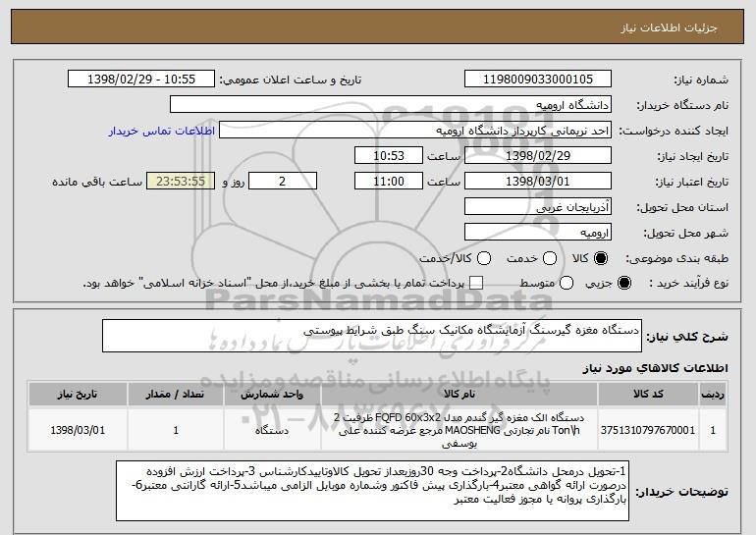Select the متوسط purchase type radio
The height and width of the screenshot is (535, 756).
567,283
